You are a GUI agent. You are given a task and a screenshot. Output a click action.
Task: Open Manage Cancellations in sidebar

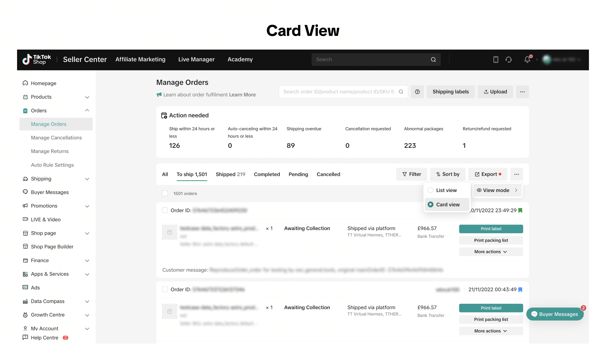56,138
